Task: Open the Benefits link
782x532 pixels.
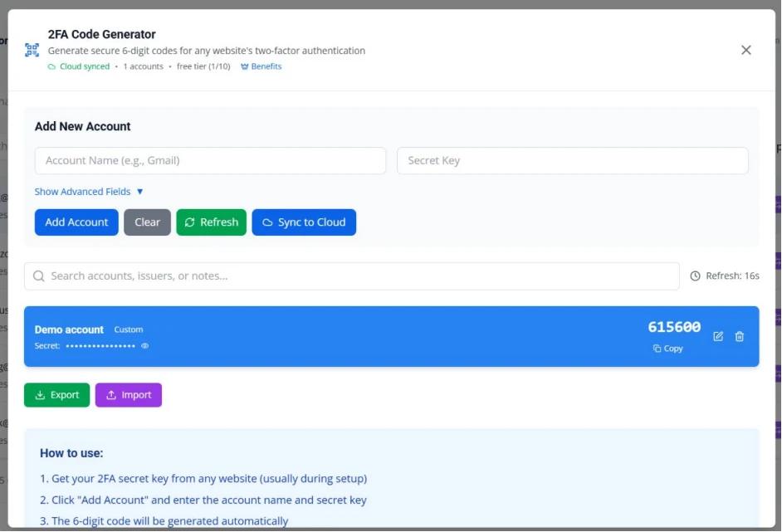Action: coord(261,66)
